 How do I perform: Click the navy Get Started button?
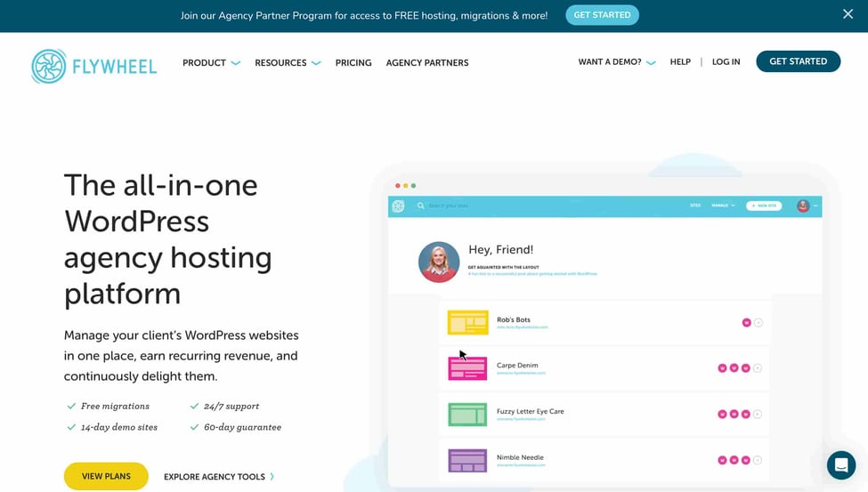pyautogui.click(x=798, y=61)
